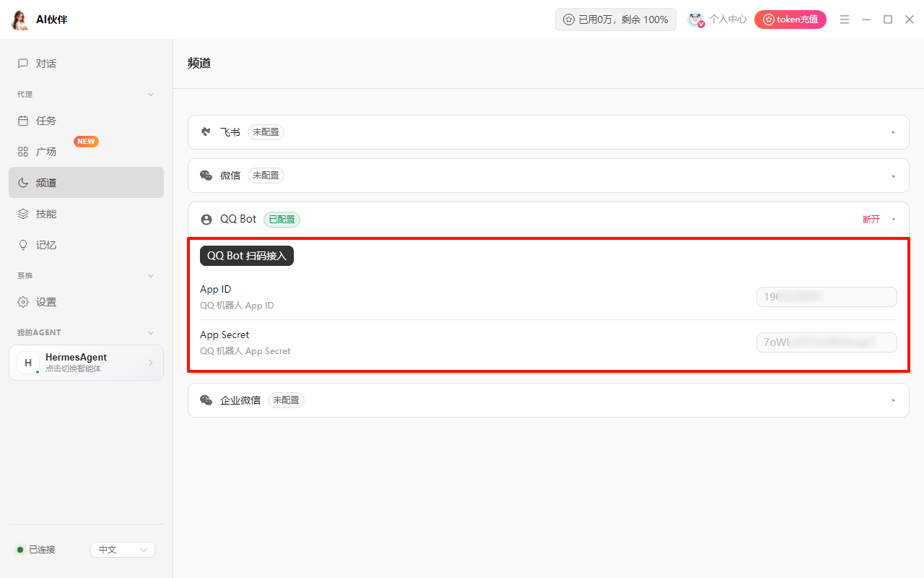924x578 pixels.
Task: Click the QQ Bot 扫码接入 button
Action: pos(247,256)
